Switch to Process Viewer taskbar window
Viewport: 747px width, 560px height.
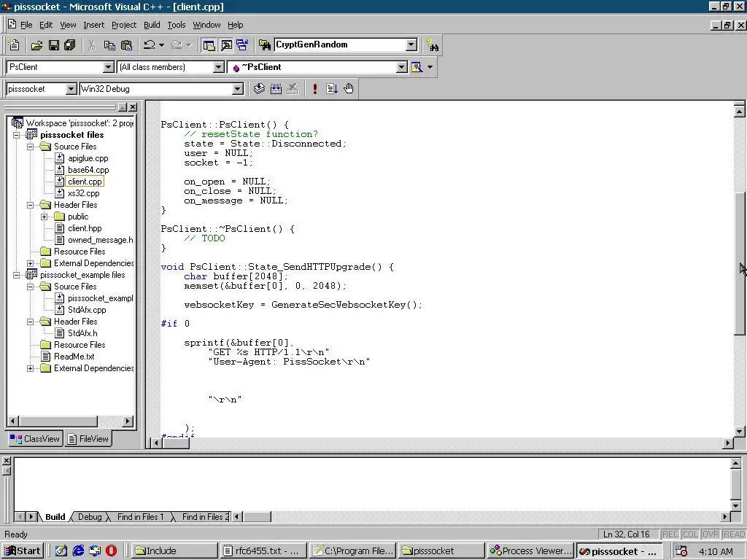[531, 551]
